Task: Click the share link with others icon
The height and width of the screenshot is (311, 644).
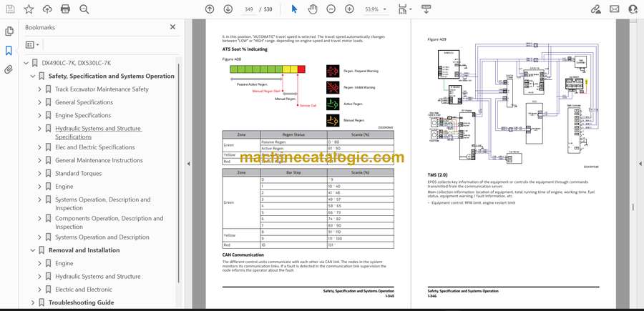Action: [595, 9]
